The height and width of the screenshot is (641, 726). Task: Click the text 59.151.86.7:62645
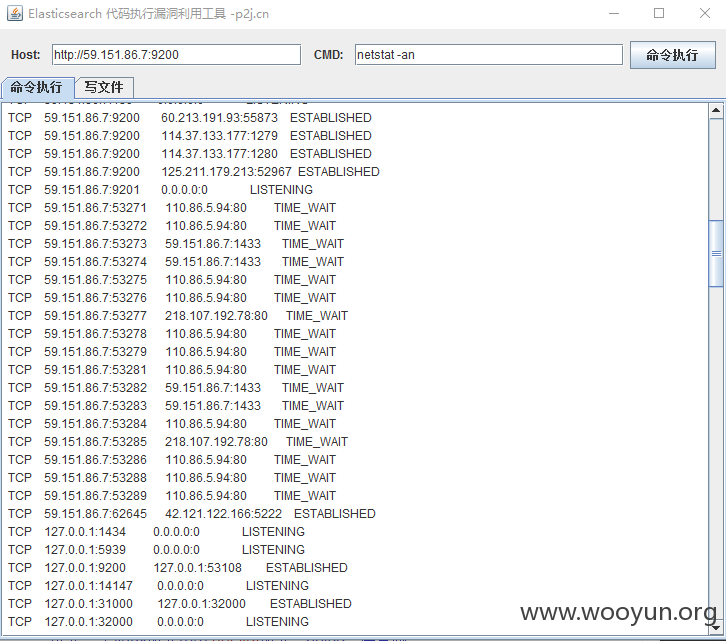point(95,514)
